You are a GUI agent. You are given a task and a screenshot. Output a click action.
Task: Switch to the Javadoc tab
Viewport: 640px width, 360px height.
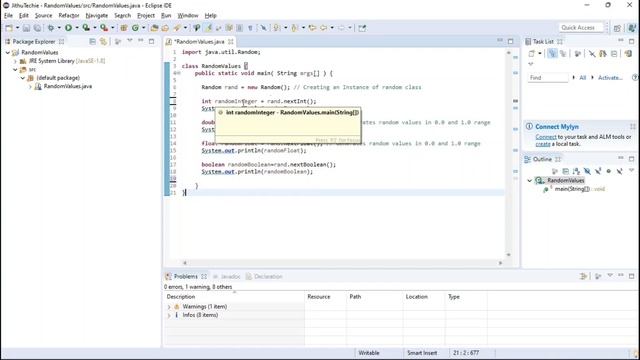[x=227, y=276]
